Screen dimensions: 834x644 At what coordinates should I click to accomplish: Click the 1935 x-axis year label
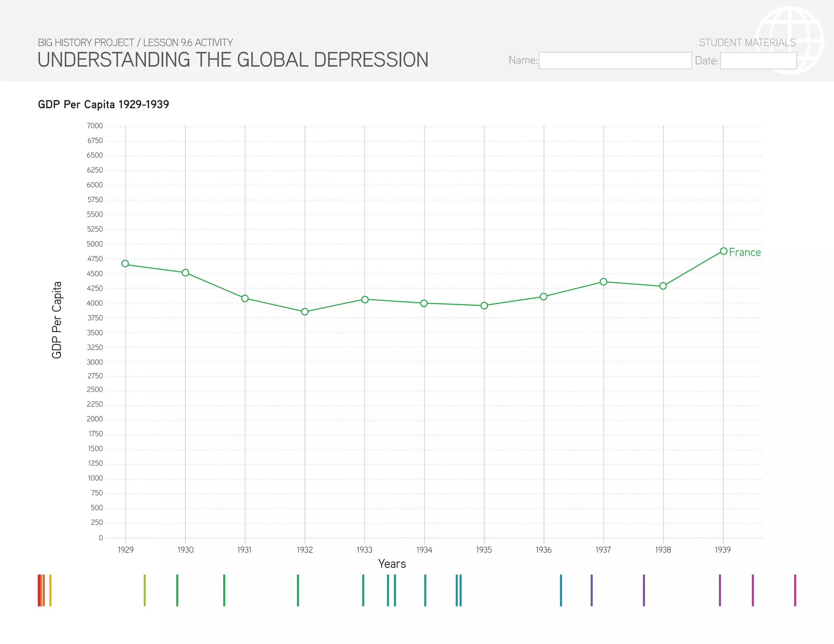[484, 550]
